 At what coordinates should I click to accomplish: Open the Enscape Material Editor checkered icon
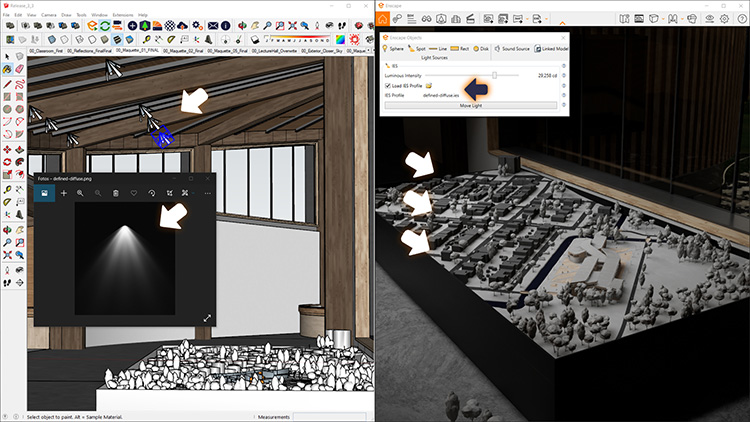[x=170, y=25]
